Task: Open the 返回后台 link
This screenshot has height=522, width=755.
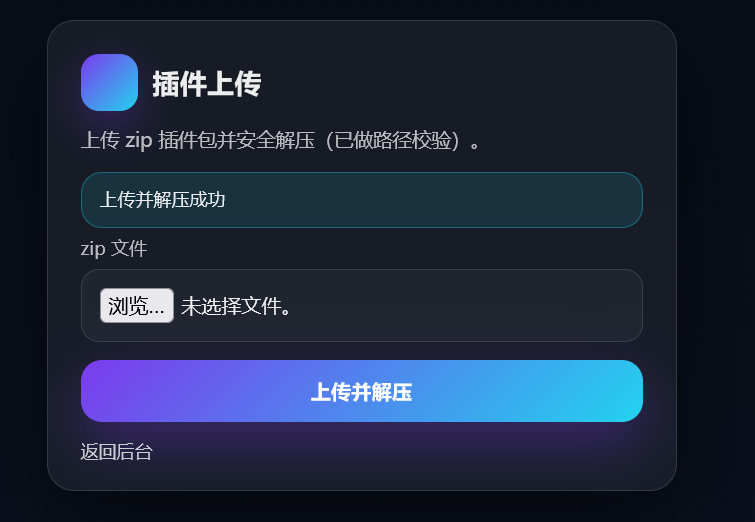Action: 117,452
